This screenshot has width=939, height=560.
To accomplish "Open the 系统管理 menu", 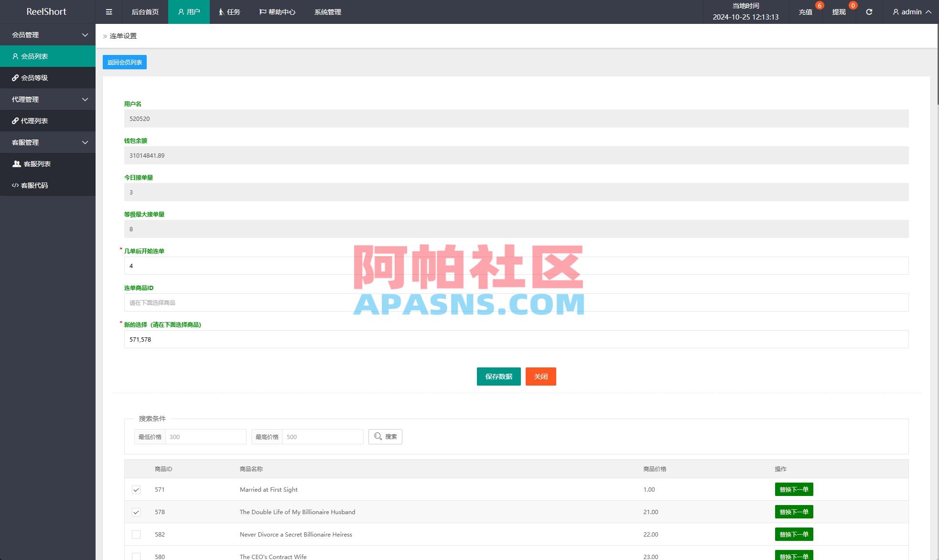I will tap(327, 11).
